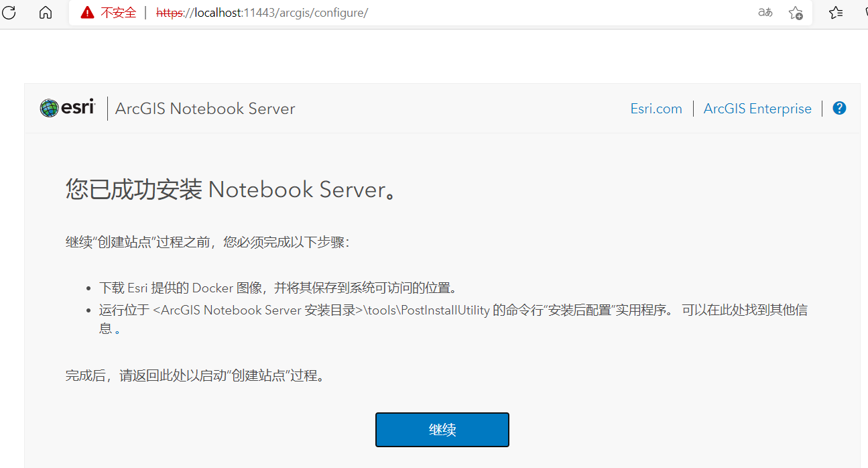Click the 不安全 security label
Image resolution: width=868 pixels, height=468 pixels.
point(119,13)
